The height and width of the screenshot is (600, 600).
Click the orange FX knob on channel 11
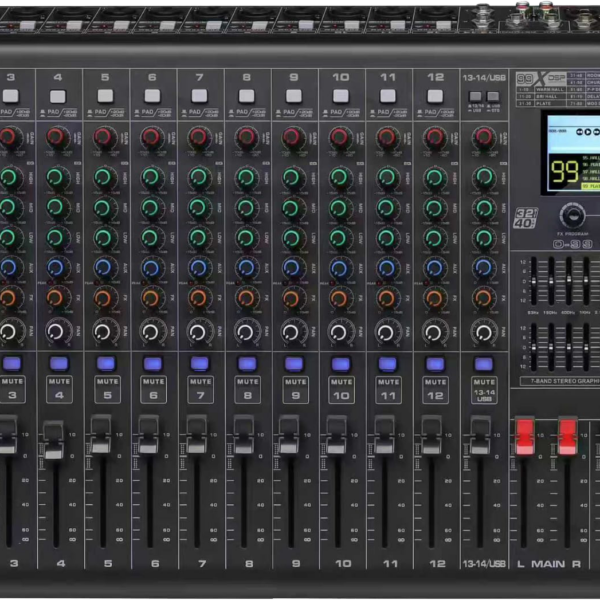(387, 298)
